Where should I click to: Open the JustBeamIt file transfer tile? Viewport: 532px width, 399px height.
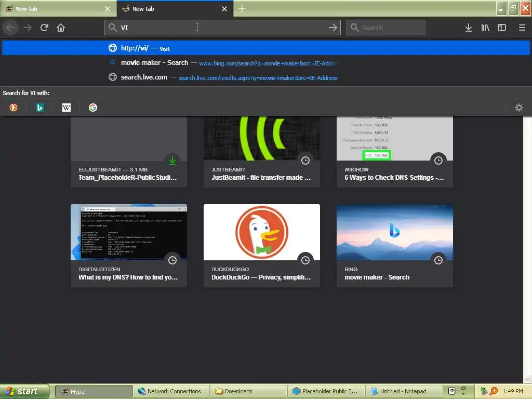coord(262,152)
